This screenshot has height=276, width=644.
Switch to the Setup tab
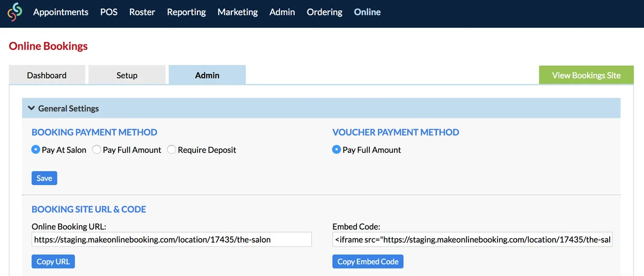pos(127,75)
